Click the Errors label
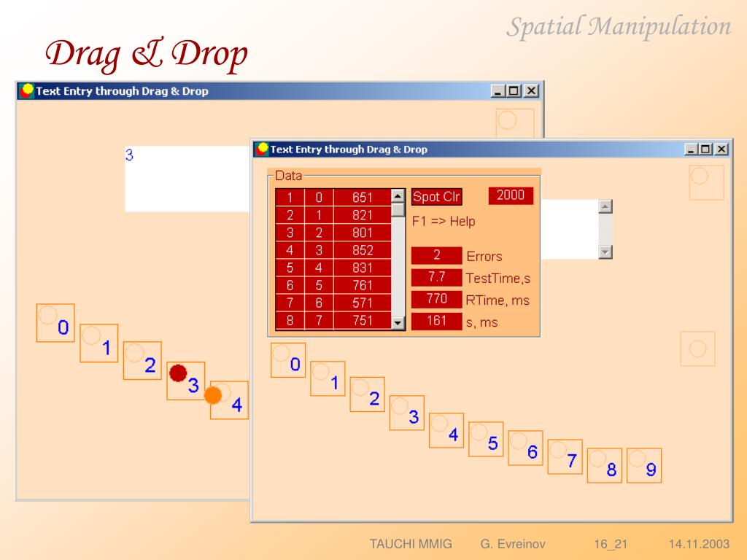This screenshot has width=747, height=560. (484, 256)
